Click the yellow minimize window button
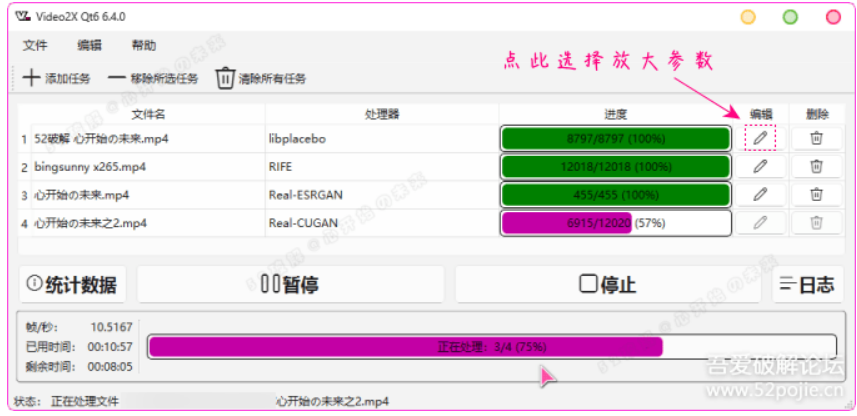 [748, 17]
